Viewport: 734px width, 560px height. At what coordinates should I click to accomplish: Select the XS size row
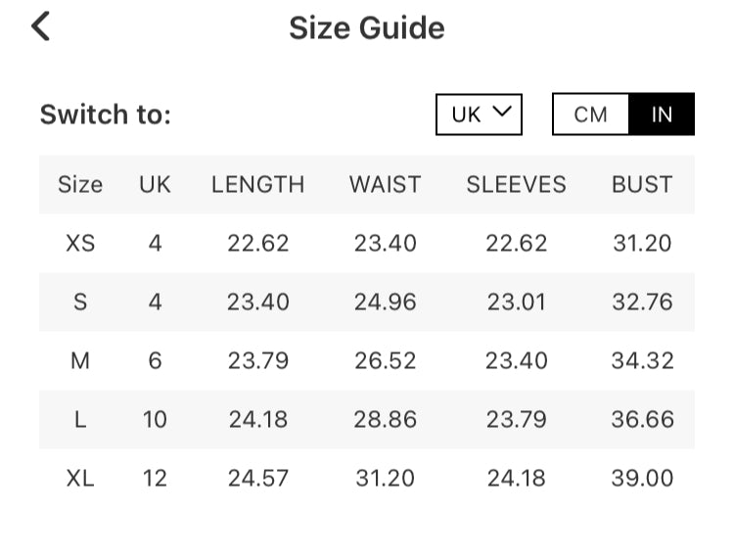point(80,243)
